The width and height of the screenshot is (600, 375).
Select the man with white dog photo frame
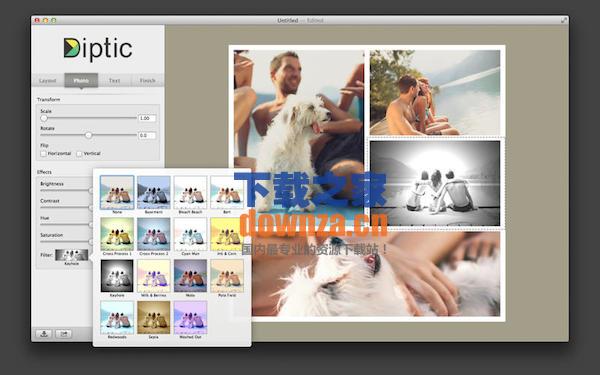(x=299, y=138)
